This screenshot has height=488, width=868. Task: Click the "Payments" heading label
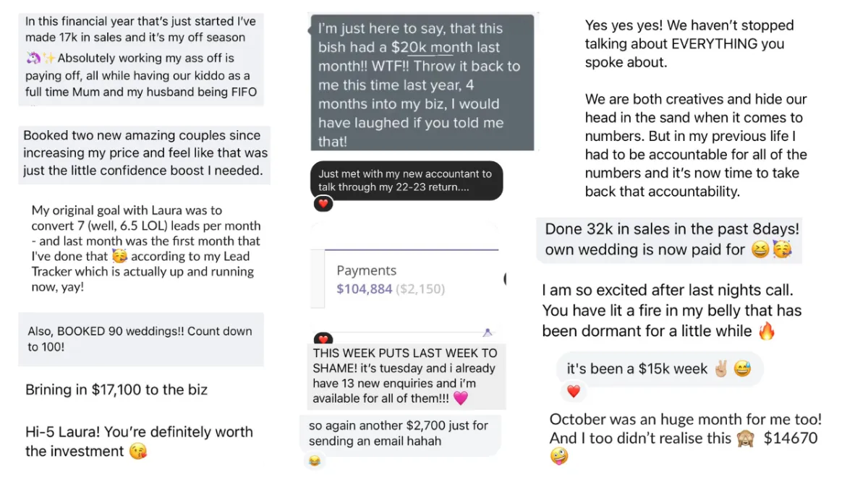pyautogui.click(x=367, y=270)
